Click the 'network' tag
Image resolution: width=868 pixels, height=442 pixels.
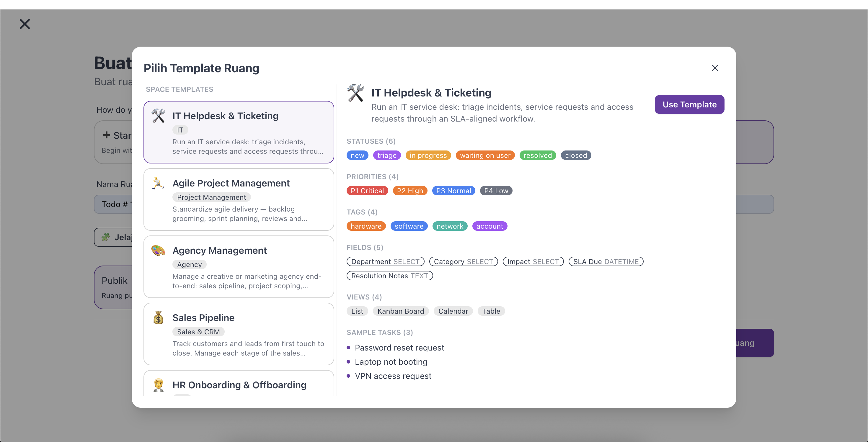point(450,226)
